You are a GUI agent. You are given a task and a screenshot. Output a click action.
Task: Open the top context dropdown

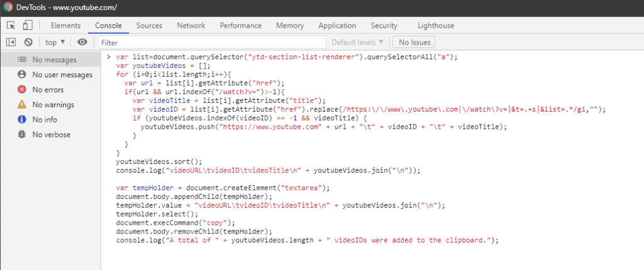tap(55, 42)
